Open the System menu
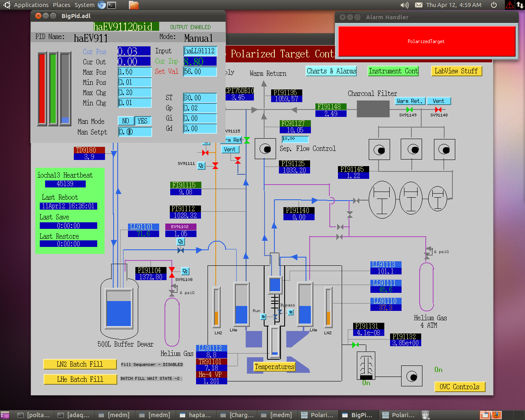 tap(84, 5)
